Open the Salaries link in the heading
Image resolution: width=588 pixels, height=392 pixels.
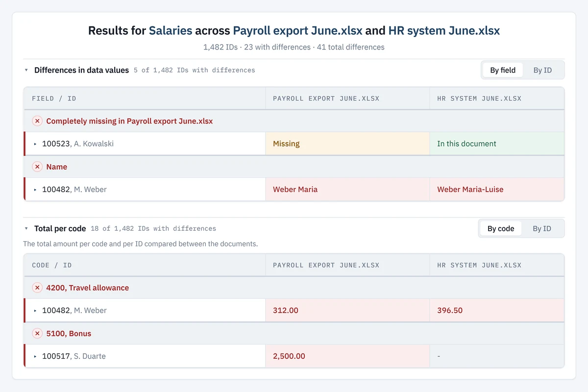click(171, 31)
